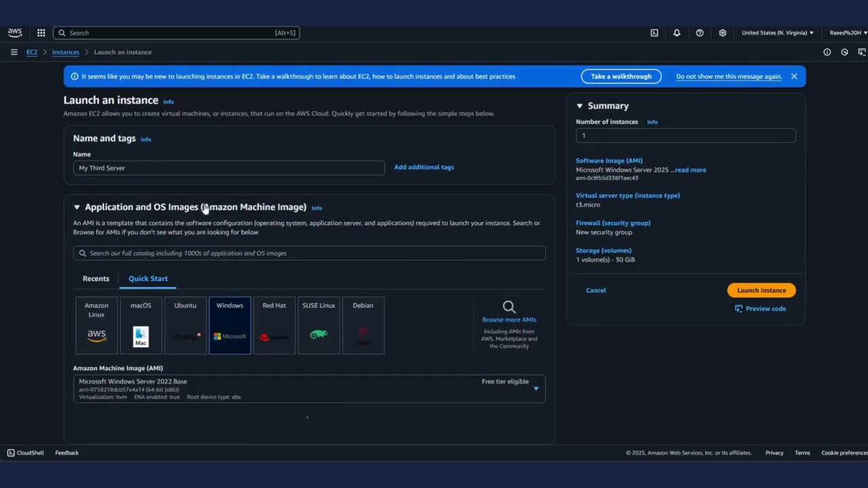The width and height of the screenshot is (868, 488).
Task: Dismiss the walkthrough banner with X
Action: pyautogui.click(x=794, y=77)
